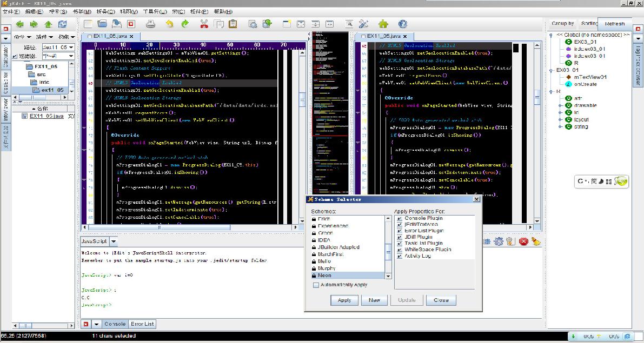Click the Print icon in the toolbar

(151, 24)
